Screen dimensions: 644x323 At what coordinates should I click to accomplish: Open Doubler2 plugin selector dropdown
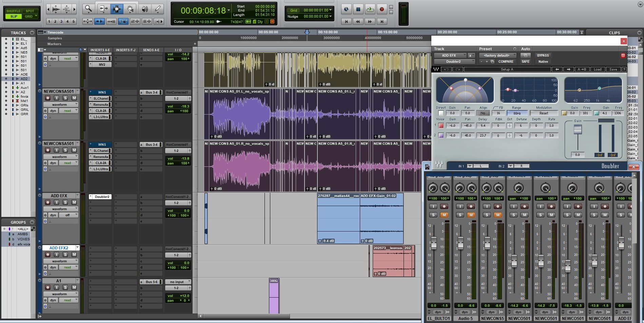[x=454, y=62]
